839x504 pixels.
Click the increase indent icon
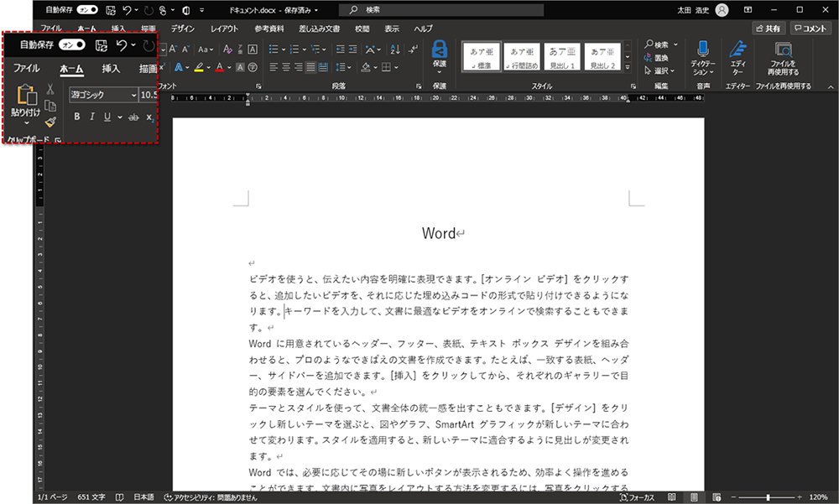click(352, 49)
